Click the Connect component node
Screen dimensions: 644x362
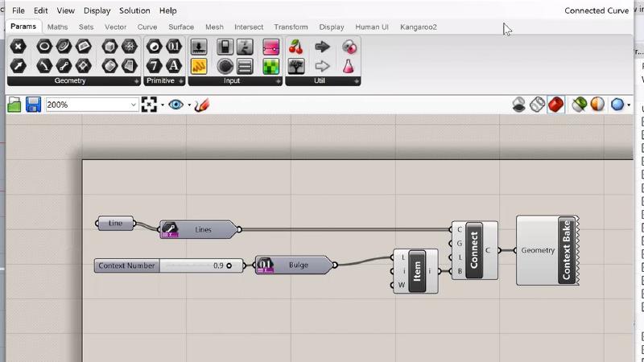coord(473,249)
